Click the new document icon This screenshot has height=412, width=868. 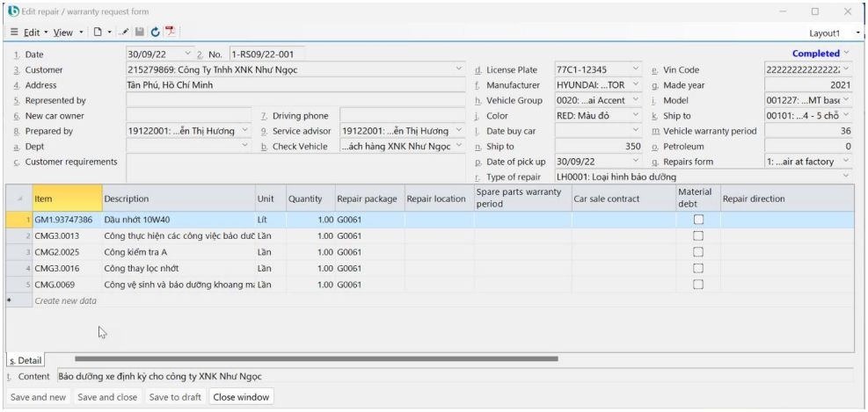pos(98,33)
